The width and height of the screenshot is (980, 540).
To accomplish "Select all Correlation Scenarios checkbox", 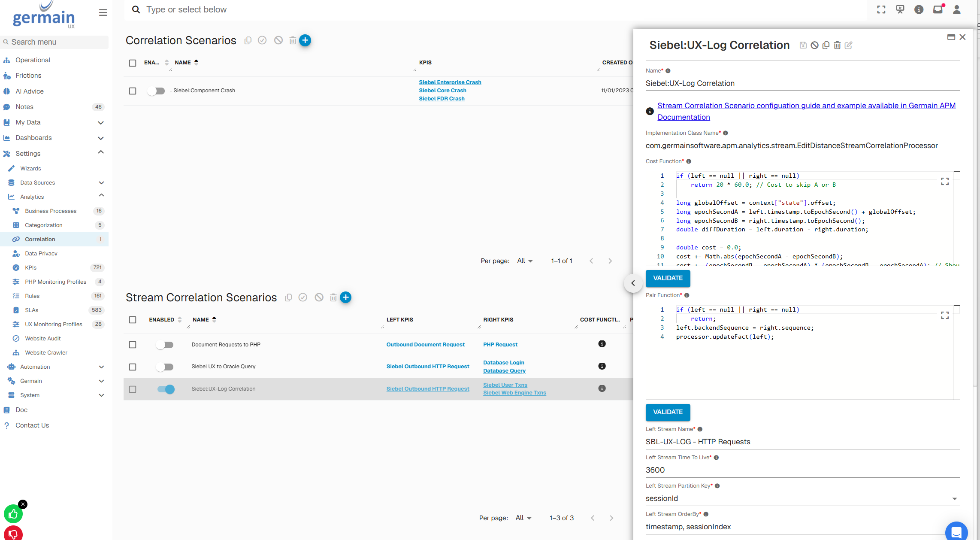I will coord(133,63).
